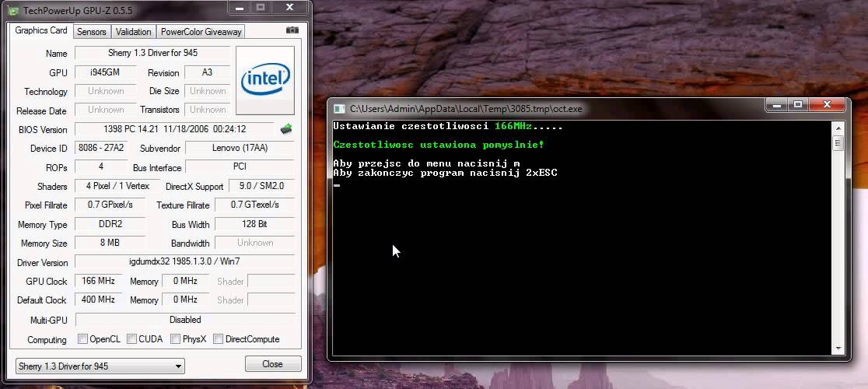This screenshot has width=868, height=389.
Task: Open the Validation tab
Action: [x=134, y=32]
